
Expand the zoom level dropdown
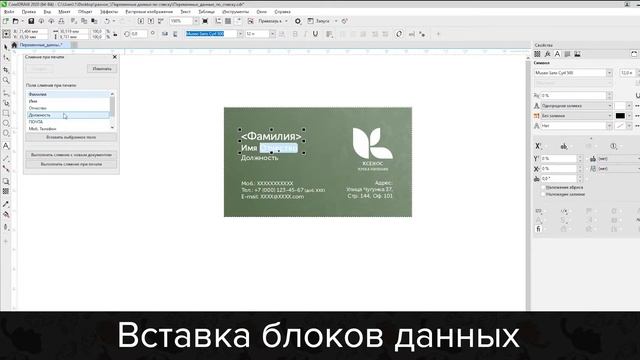click(196, 21)
